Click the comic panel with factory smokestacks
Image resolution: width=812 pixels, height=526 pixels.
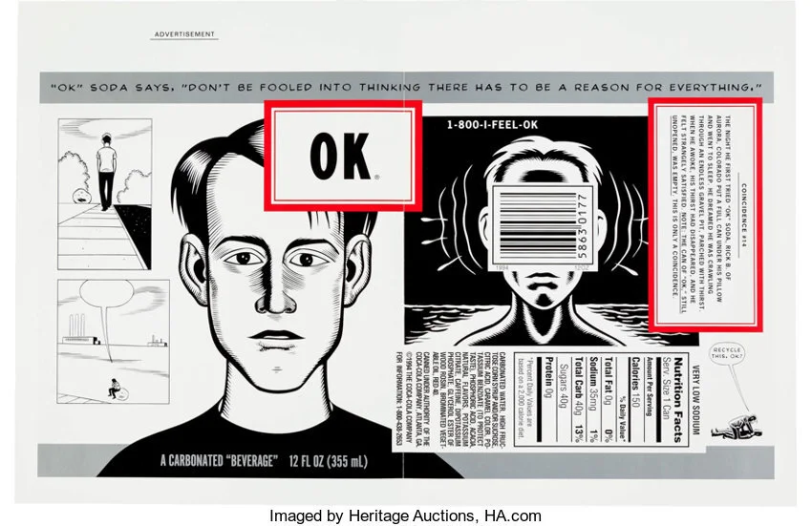[x=114, y=342]
